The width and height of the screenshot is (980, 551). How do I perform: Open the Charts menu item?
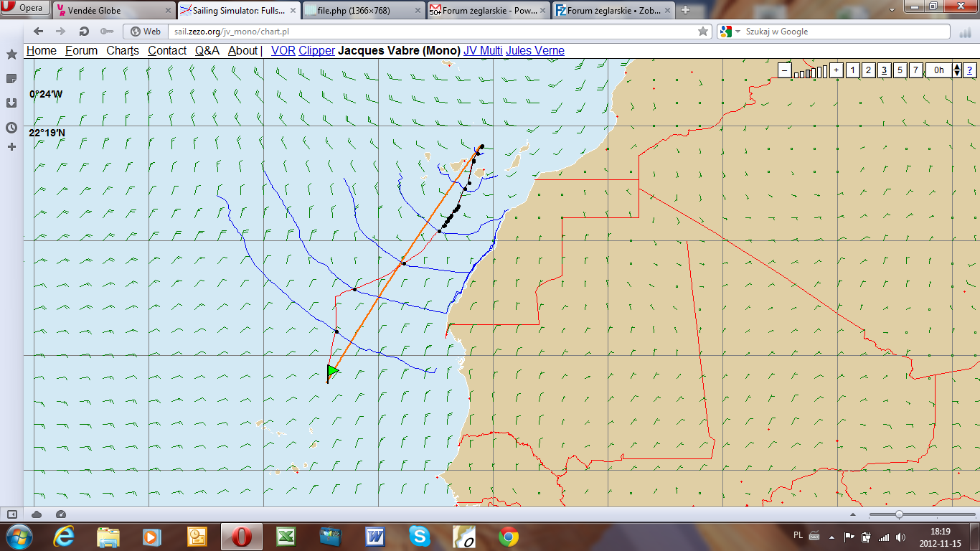click(123, 51)
